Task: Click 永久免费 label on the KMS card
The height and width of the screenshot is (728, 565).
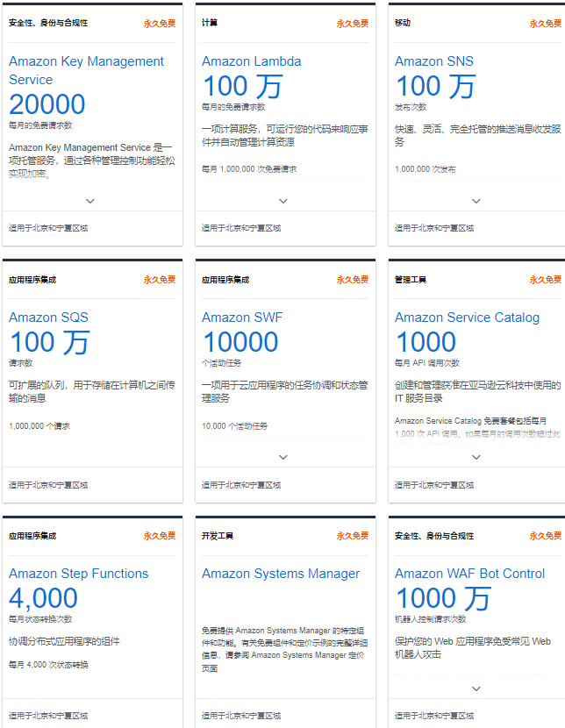Action: [x=160, y=24]
